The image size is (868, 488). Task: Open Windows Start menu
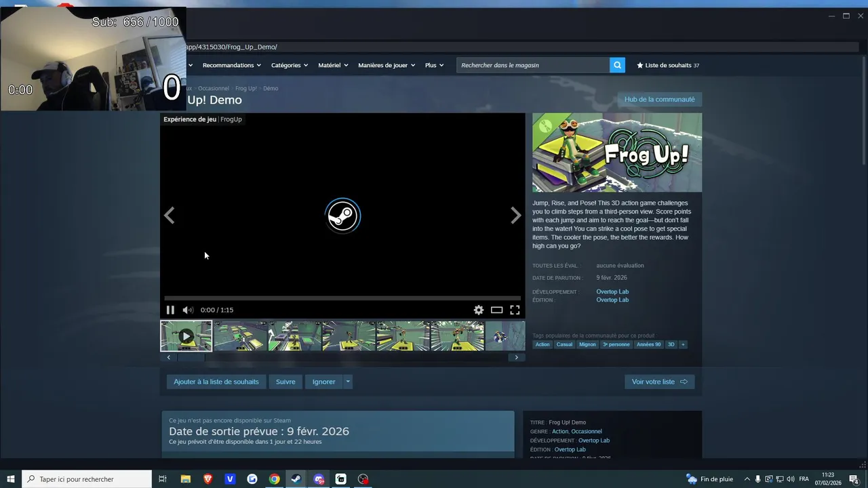tap(11, 479)
